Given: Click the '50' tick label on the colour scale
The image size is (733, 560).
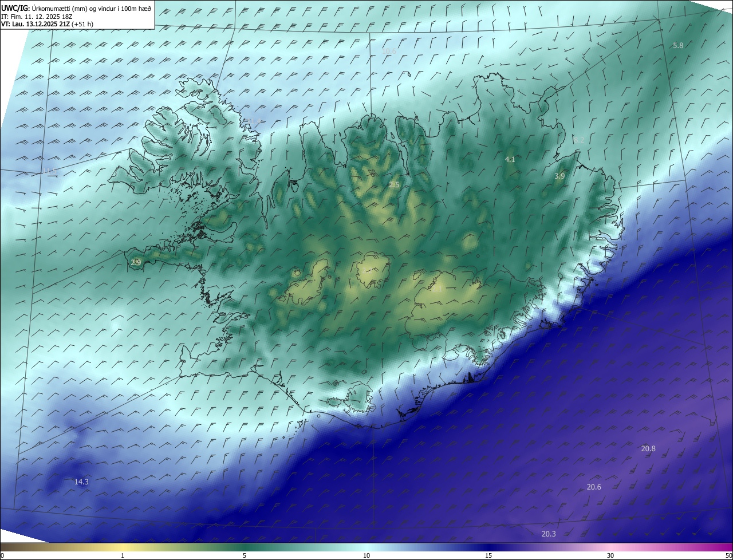Looking at the screenshot, I should point(728,555).
